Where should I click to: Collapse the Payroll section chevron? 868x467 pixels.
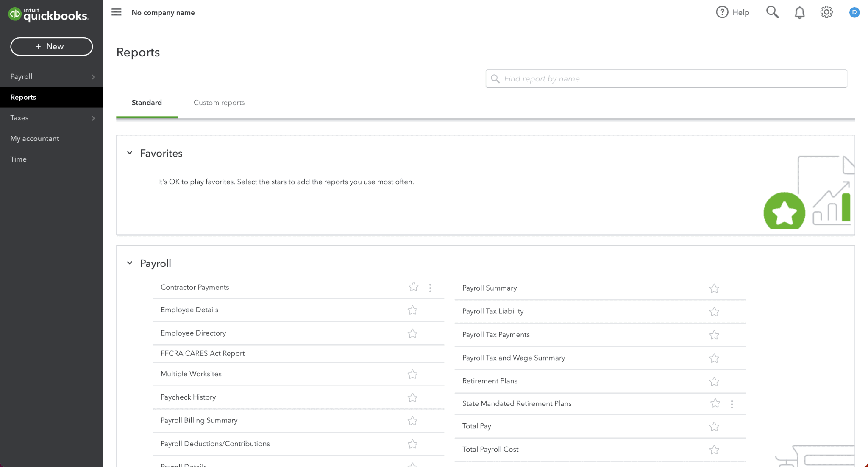(x=130, y=263)
